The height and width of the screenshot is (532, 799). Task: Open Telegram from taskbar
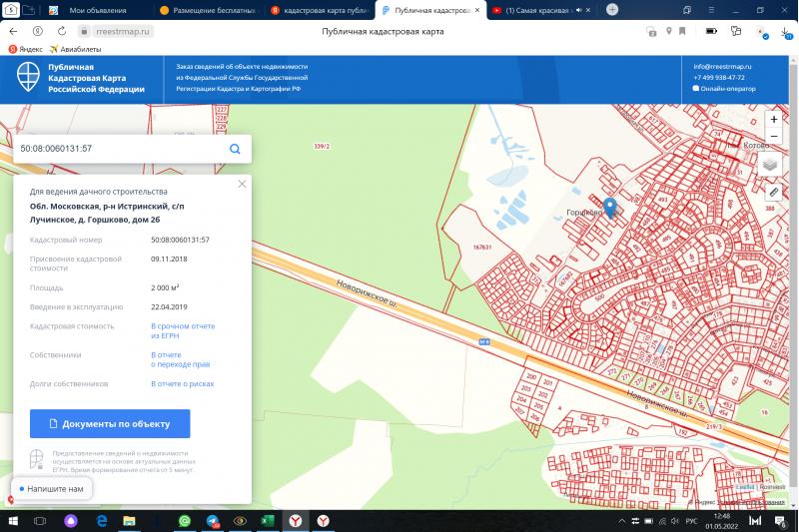click(213, 521)
